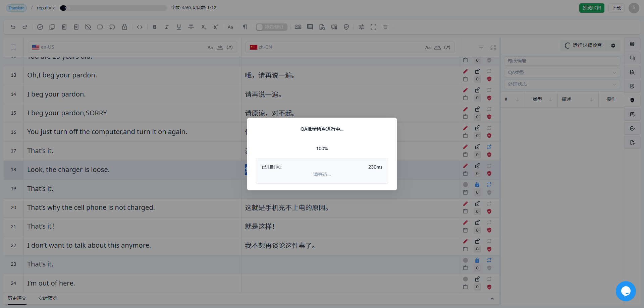Viewport: 644px width, 308px height.
Task: Open the toolbar comment bubble icon
Action: (310, 27)
